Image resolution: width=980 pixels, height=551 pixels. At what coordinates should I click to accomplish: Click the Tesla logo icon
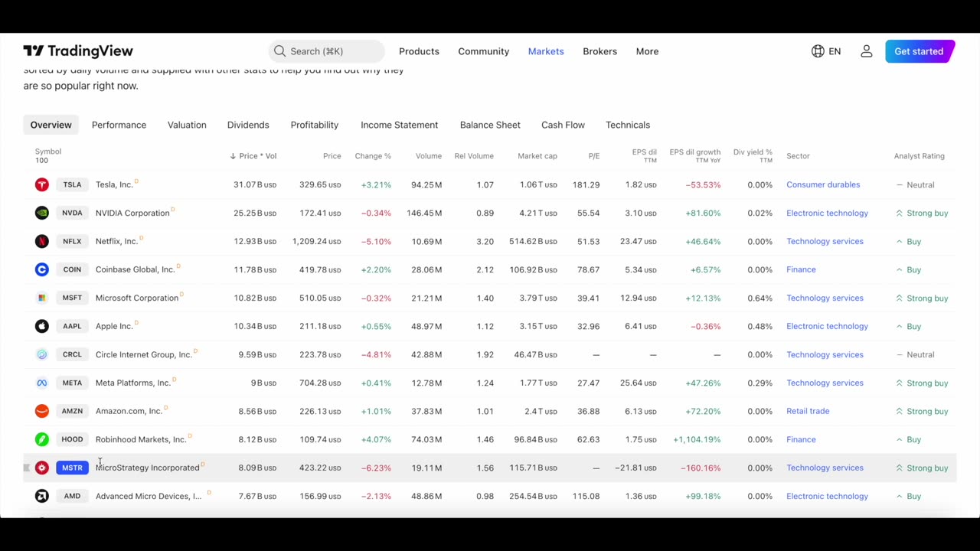(x=42, y=184)
